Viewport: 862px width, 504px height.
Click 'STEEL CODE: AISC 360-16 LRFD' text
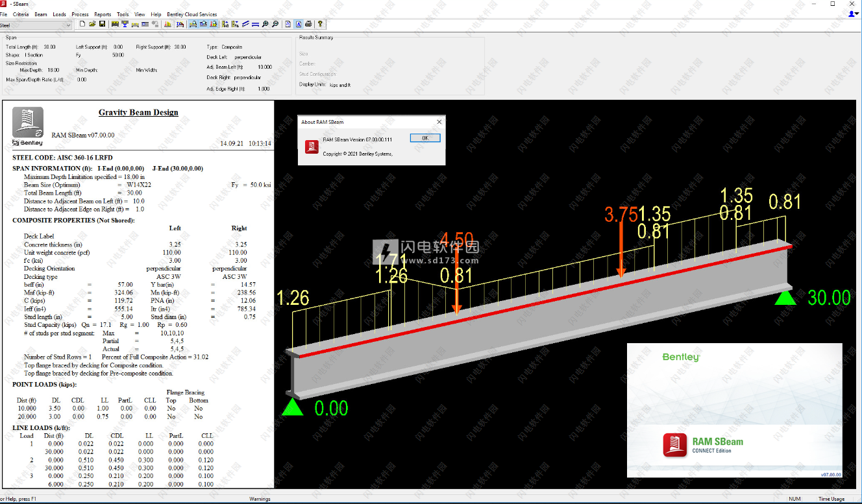[62, 158]
